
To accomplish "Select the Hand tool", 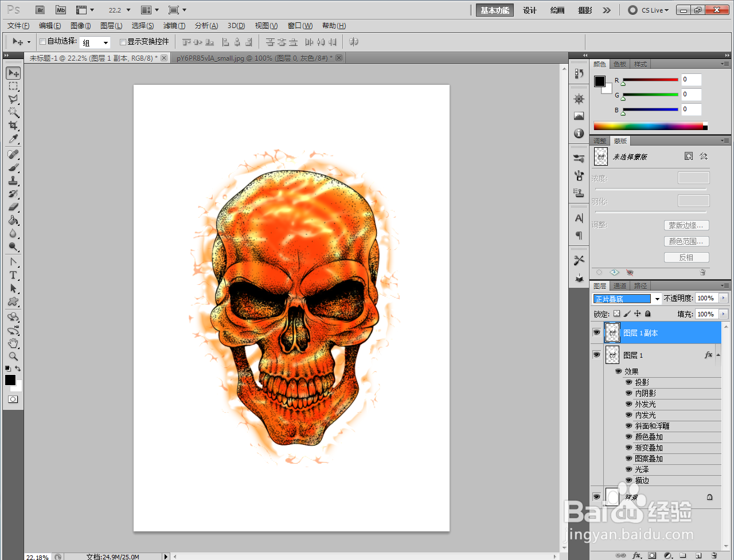I will point(13,343).
